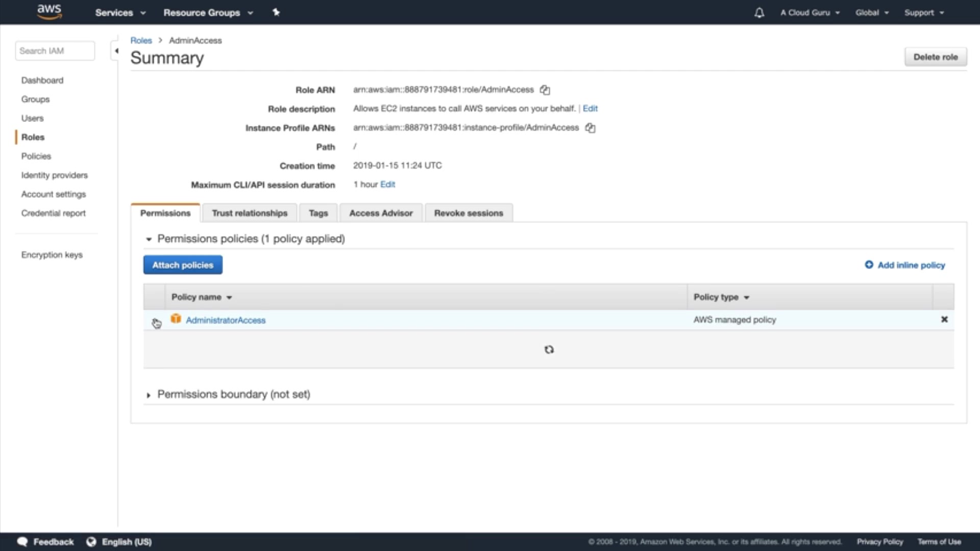Image resolution: width=980 pixels, height=551 pixels.
Task: Open the Resource Groups dropdown
Action: [208, 13]
